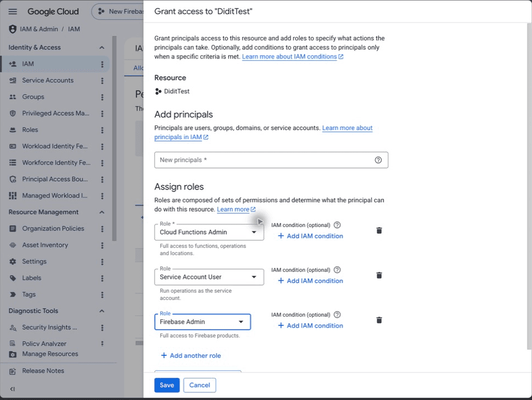Open the Cloud Functions Admin role dropdown
This screenshot has width=532, height=400.
click(x=209, y=232)
